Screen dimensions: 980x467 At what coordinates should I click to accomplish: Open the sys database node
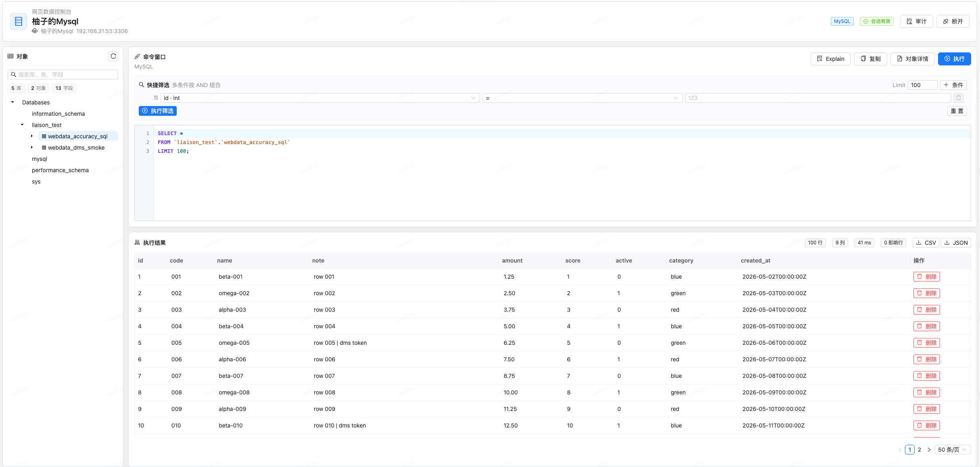[x=36, y=181]
